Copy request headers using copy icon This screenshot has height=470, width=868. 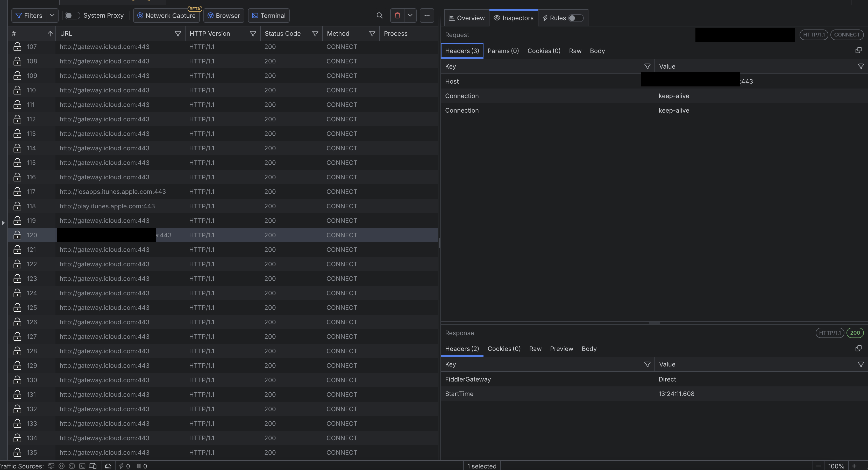click(x=858, y=50)
